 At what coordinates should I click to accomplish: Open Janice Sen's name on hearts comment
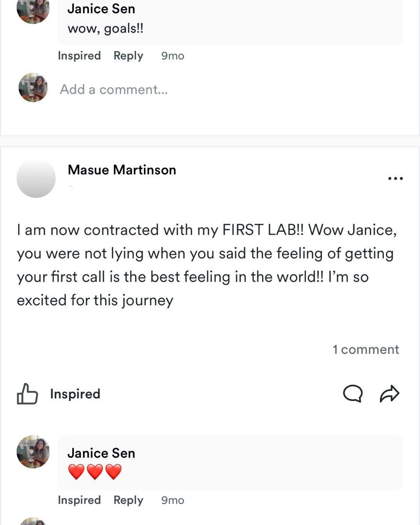(101, 453)
